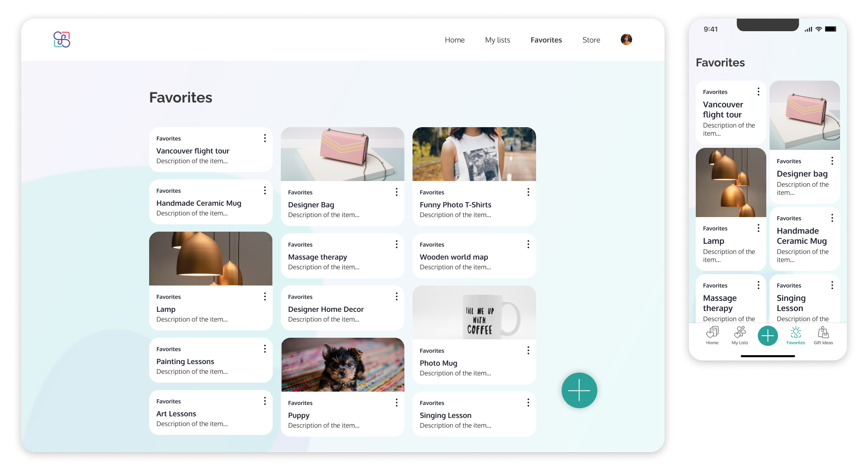Open mobile Lamp card options menu
Screen dimensions: 868x471
click(x=758, y=228)
